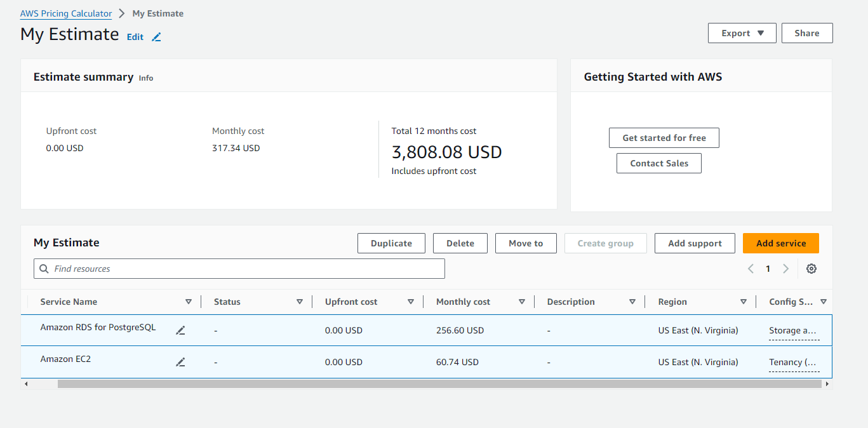Click the horizontal scrollbar thumb under table

(x=439, y=384)
